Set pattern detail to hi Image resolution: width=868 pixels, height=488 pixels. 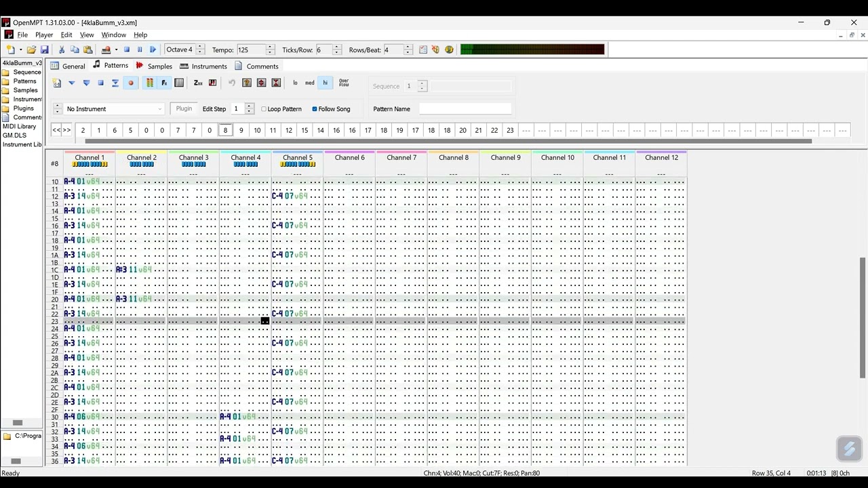click(325, 83)
